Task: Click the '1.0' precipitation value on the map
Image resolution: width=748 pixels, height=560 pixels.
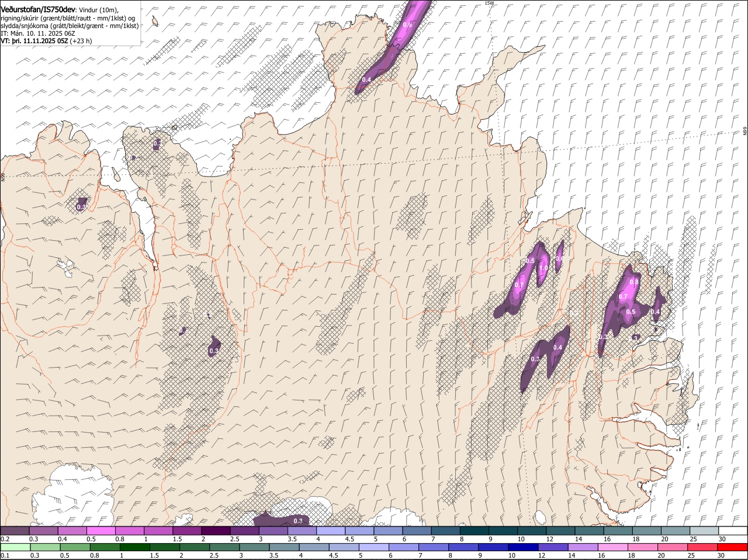Action: tap(543, 268)
